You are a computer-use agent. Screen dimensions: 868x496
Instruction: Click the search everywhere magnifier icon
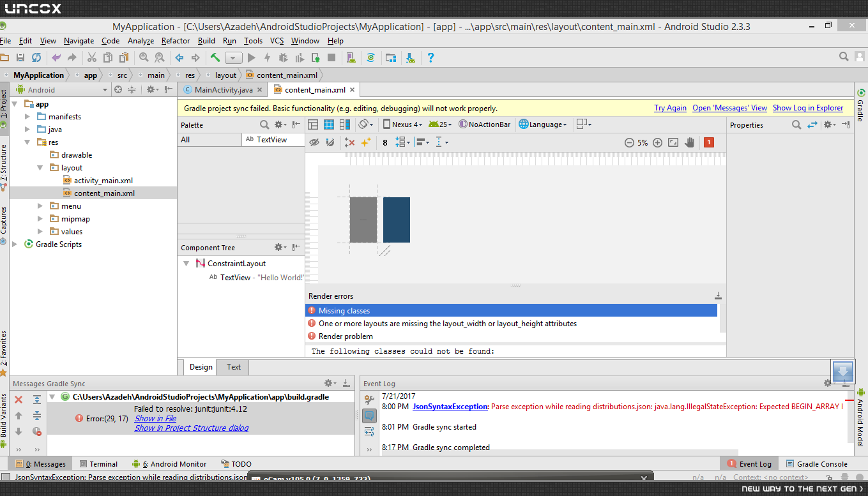(844, 57)
